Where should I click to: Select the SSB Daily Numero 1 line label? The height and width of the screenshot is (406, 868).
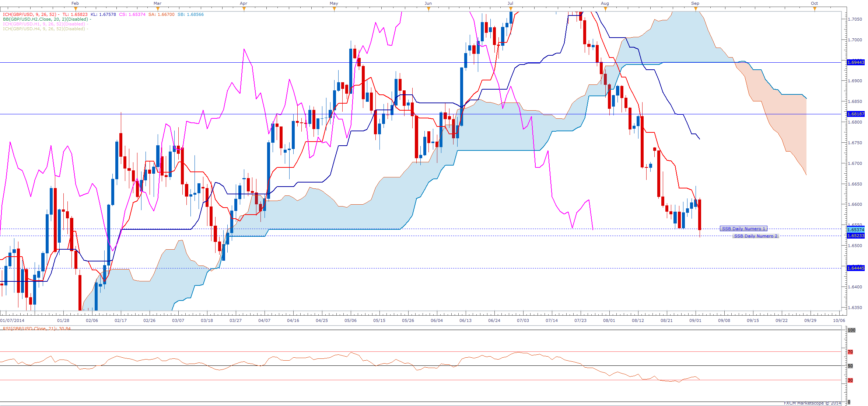point(743,229)
